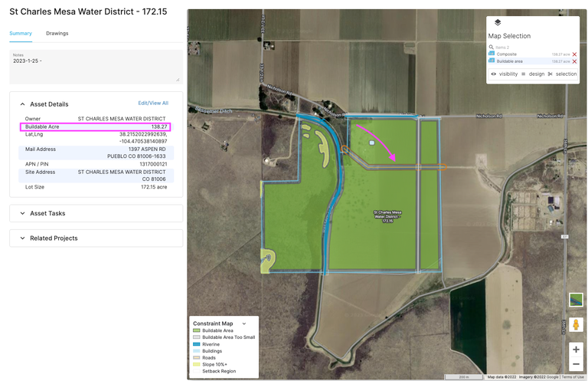This screenshot has height=381, width=588.
Task: Click the Roads legend swatch
Action: coord(197,358)
